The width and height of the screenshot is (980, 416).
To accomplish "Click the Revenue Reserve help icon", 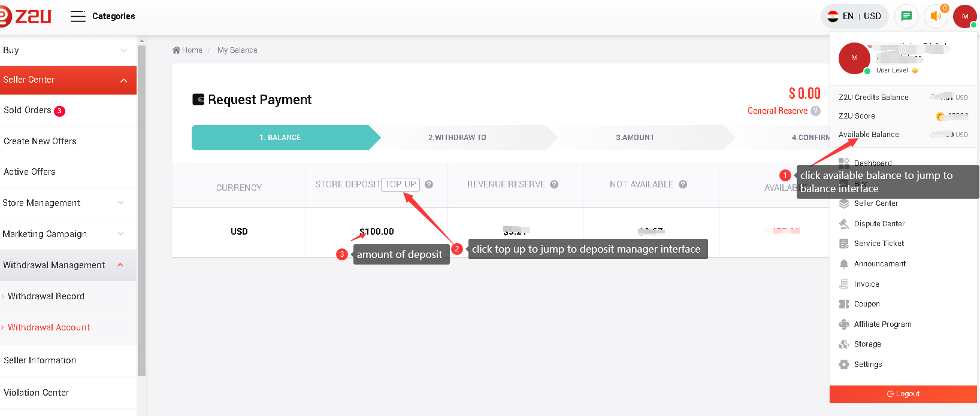I will 554,184.
